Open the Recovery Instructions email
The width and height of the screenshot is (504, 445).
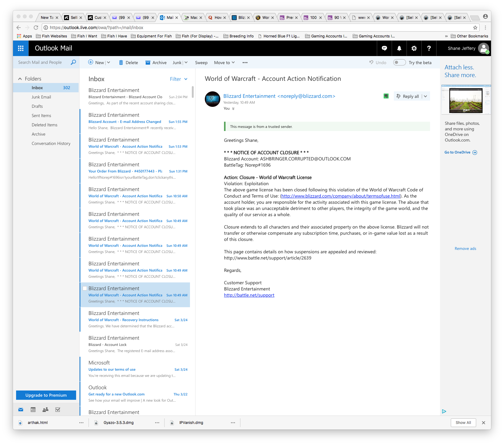click(x=135, y=320)
